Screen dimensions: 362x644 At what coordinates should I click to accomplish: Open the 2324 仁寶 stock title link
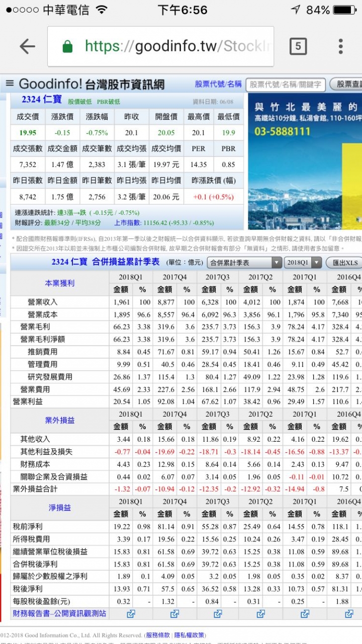coord(41,100)
